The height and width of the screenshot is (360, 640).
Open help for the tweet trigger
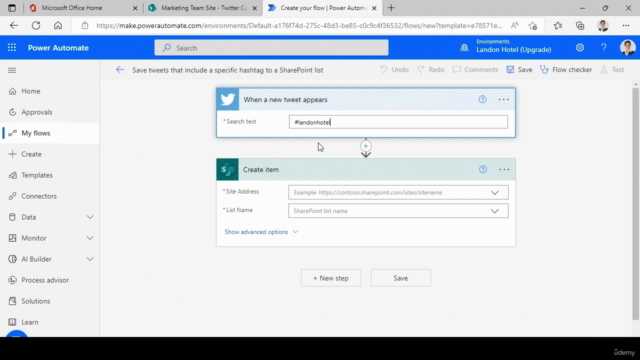click(482, 99)
